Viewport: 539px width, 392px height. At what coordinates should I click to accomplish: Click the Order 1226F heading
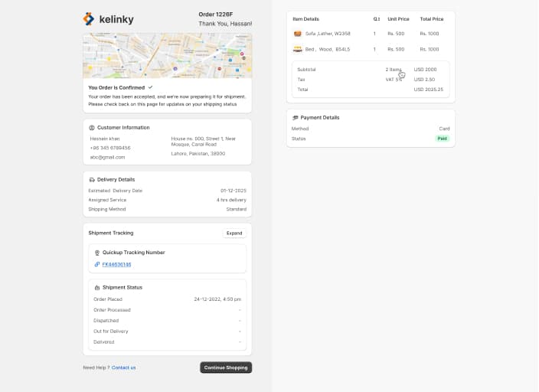click(x=216, y=15)
